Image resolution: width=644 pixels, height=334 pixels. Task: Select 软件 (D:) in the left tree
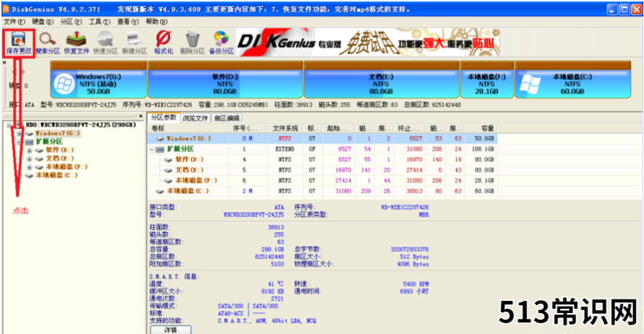(x=59, y=150)
